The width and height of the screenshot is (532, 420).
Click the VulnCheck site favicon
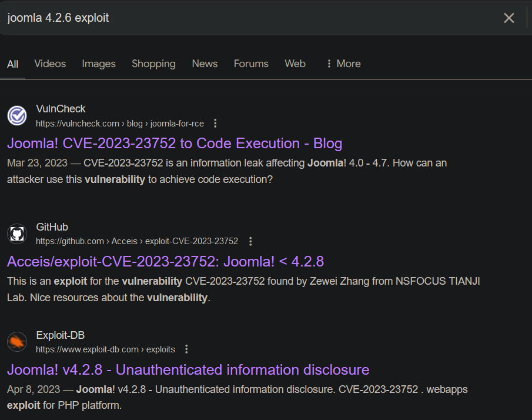point(16,115)
